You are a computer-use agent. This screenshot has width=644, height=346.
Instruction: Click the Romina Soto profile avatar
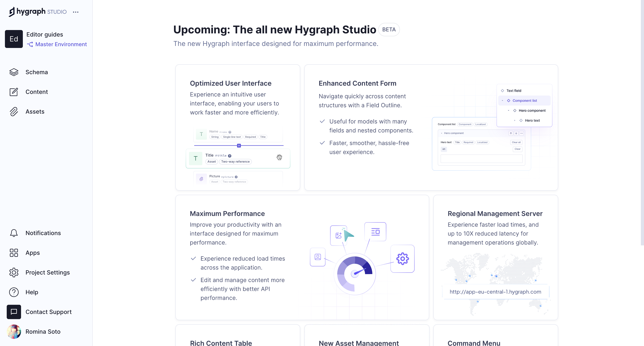[14, 331]
